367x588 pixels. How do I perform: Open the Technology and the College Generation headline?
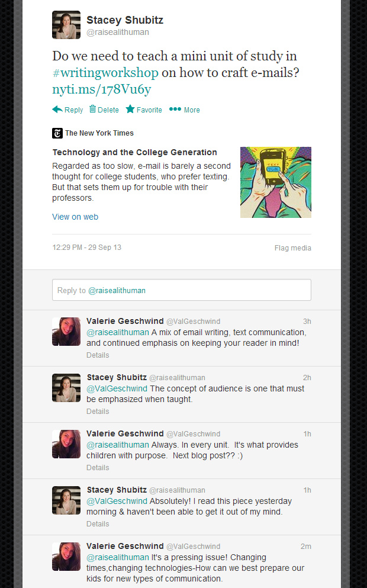click(134, 152)
